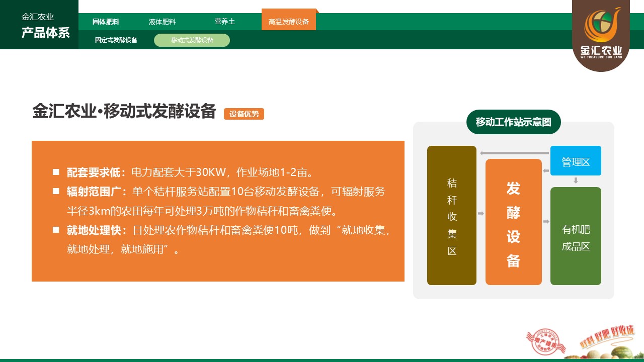Viewport: 644px width, 362px height.
Task: Select the 移动式发酵设备 pill tab
Action: tap(192, 40)
